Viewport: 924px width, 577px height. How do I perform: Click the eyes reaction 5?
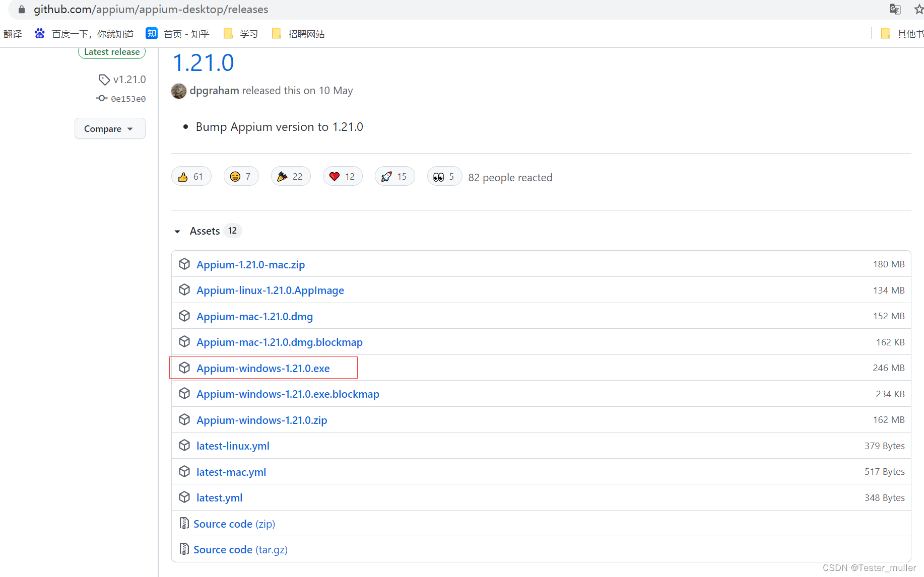[444, 176]
